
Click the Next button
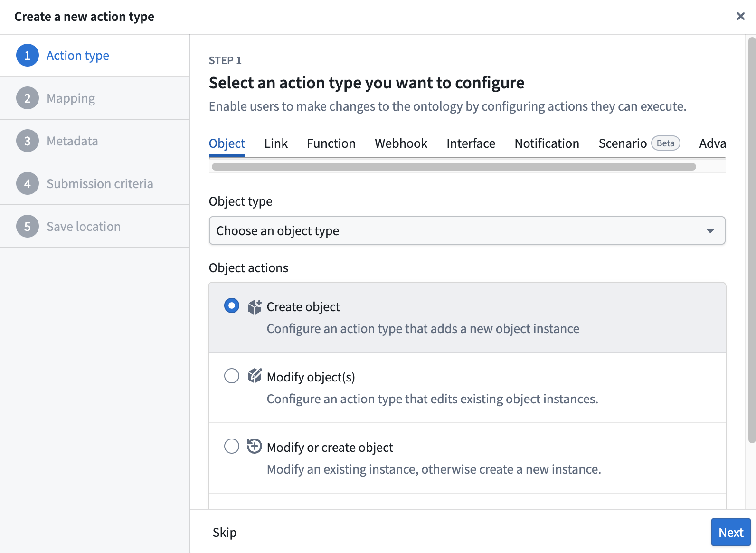pyautogui.click(x=731, y=532)
